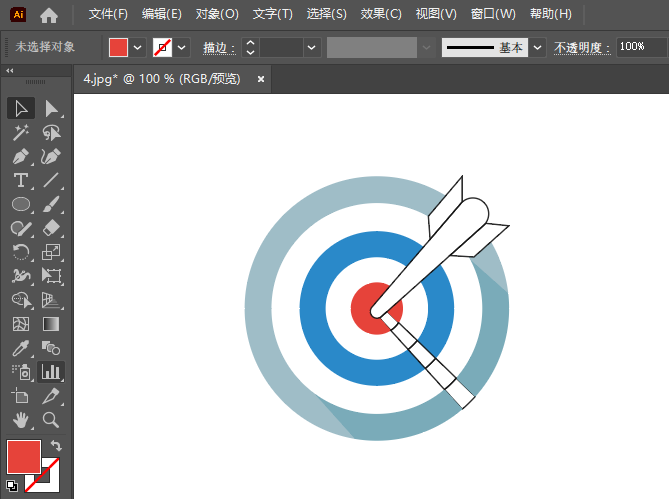The width and height of the screenshot is (669, 499).
Task: Choose the Column Graph tool
Action: coord(52,372)
